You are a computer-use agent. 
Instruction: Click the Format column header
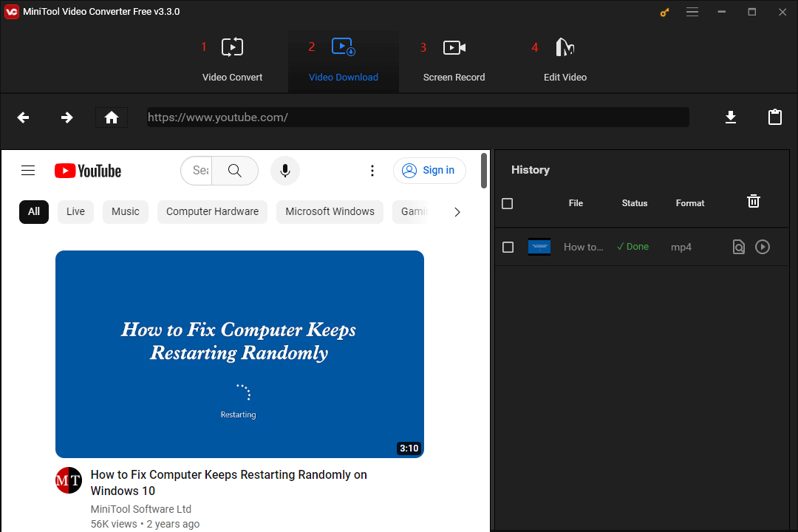click(690, 203)
